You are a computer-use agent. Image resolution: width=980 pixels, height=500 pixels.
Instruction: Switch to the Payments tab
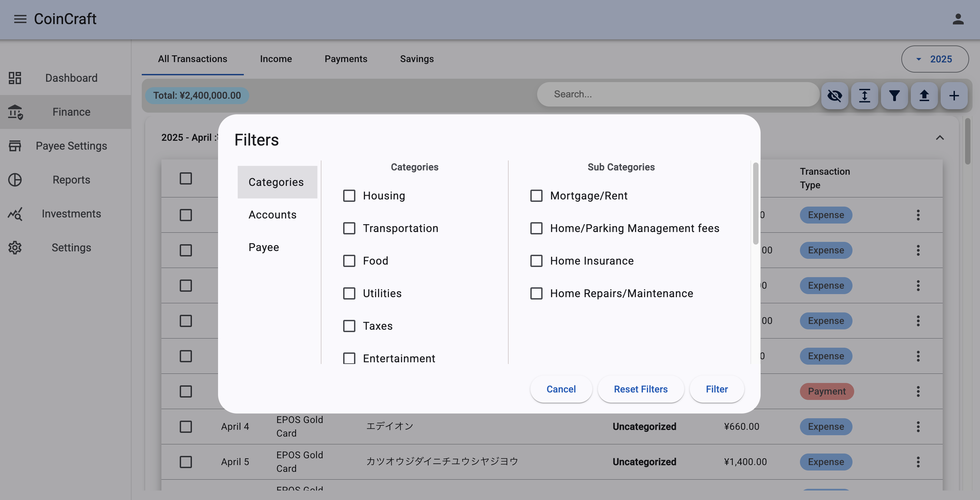346,59
